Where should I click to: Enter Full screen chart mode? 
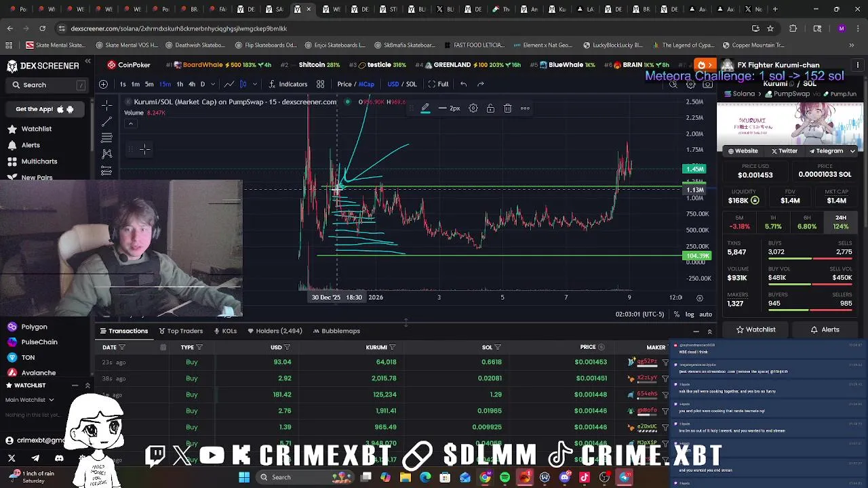(x=438, y=84)
